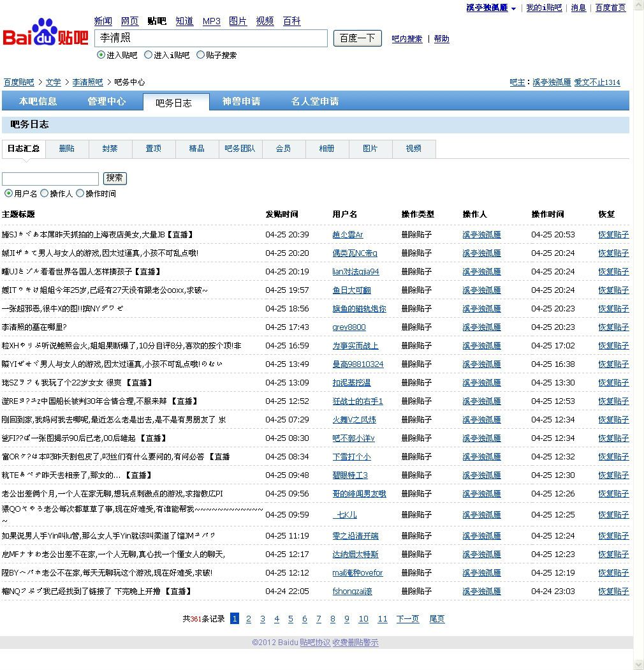Select the 用户名 search filter radio
This screenshot has width=644, height=670.
click(8, 193)
